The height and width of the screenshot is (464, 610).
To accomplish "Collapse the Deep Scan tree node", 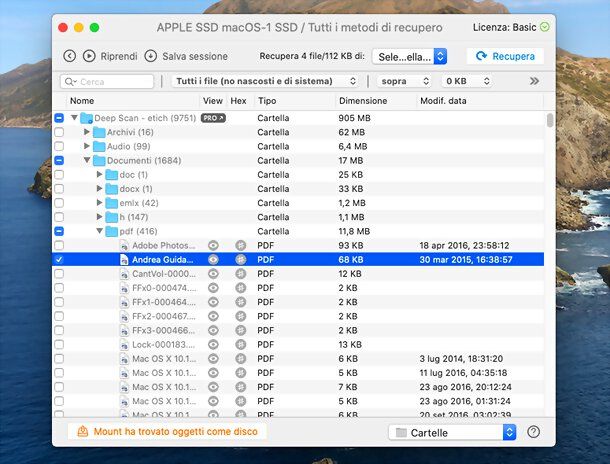I will pos(74,117).
